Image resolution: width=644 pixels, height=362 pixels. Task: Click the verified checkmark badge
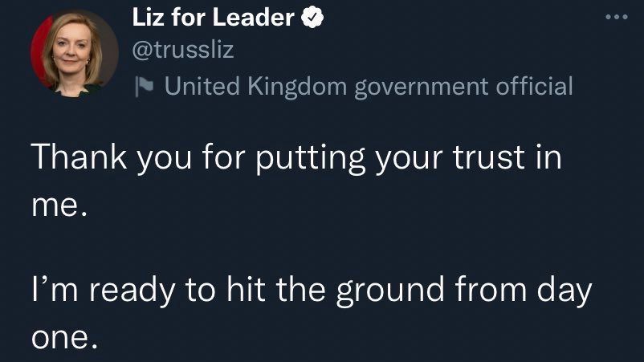pos(312,17)
